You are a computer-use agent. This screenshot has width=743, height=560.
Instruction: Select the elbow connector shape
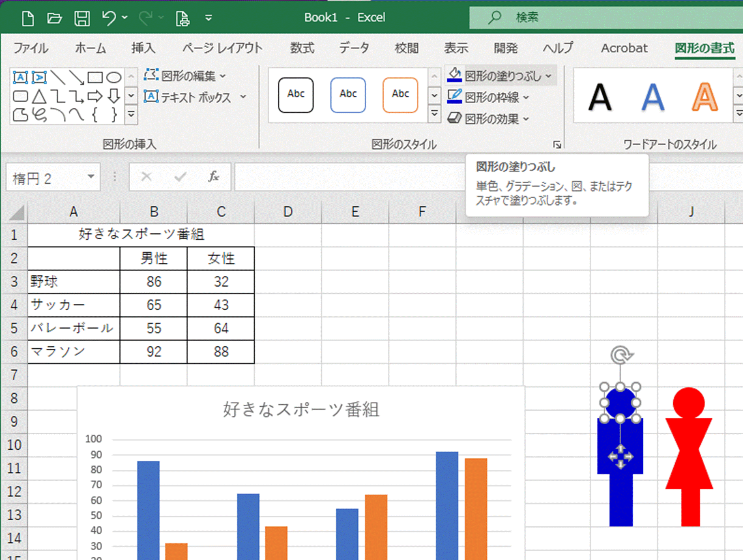58,96
